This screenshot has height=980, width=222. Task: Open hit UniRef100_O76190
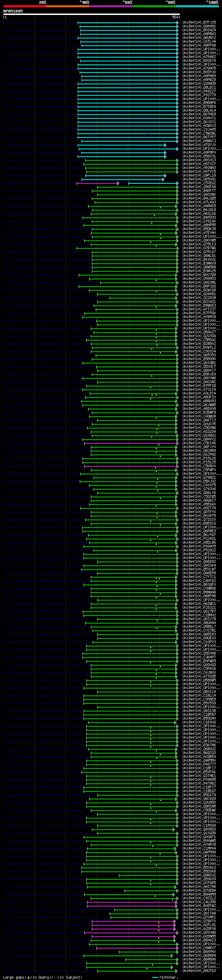pyautogui.click(x=199, y=221)
